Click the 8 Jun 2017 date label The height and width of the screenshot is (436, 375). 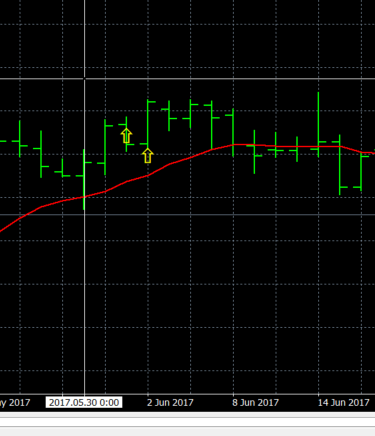(255, 402)
